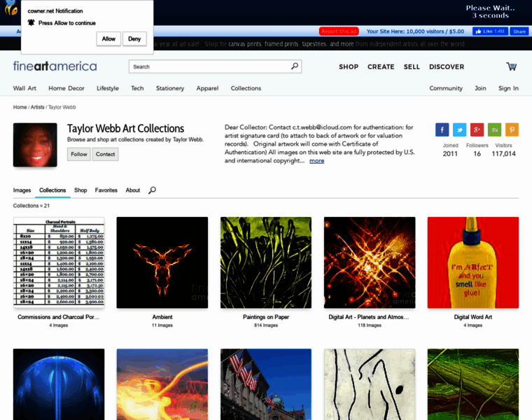Click the fineartamerica logo
This screenshot has width=532, height=420.
55,66
